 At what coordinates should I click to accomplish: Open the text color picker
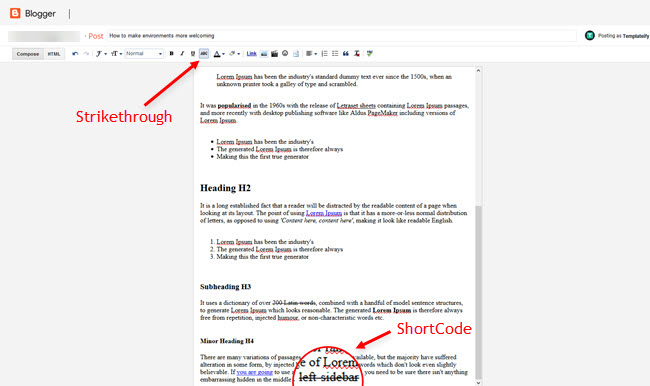[218, 53]
